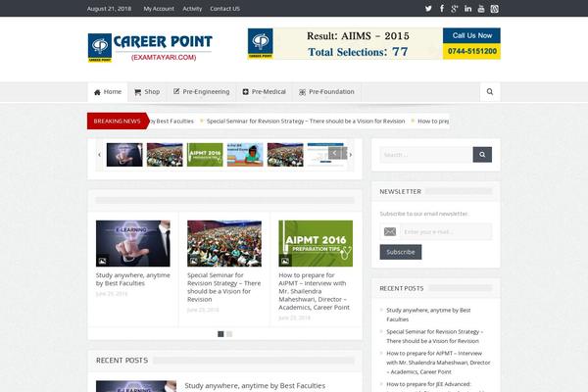This screenshot has width=588, height=392.
Task: Select the white document thumbnail in carousel strip
Action: click(325, 155)
